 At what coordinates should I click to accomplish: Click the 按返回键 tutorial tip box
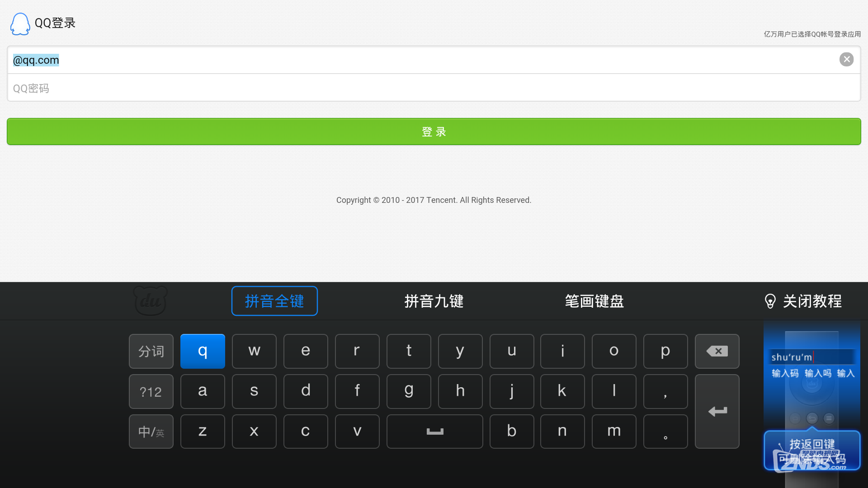click(x=812, y=450)
